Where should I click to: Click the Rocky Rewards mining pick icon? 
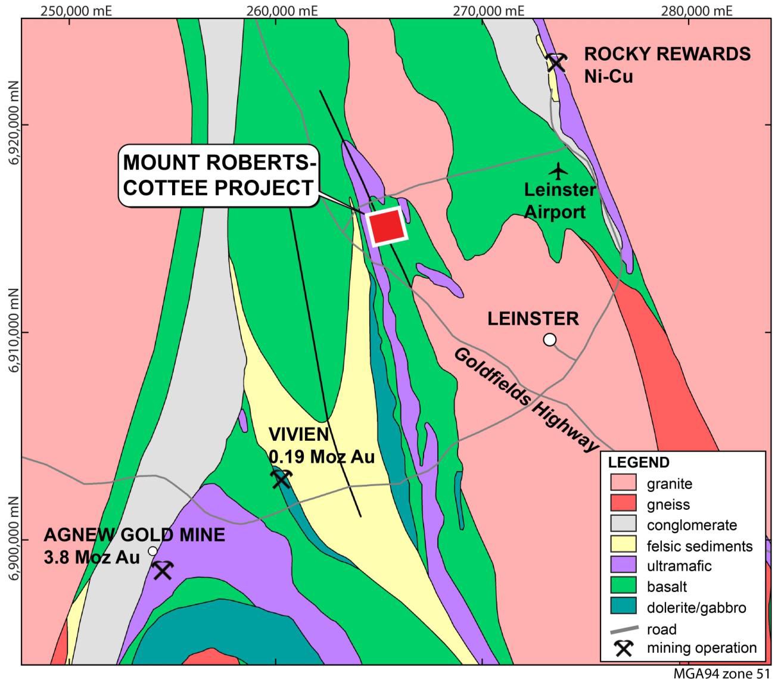pyautogui.click(x=556, y=61)
